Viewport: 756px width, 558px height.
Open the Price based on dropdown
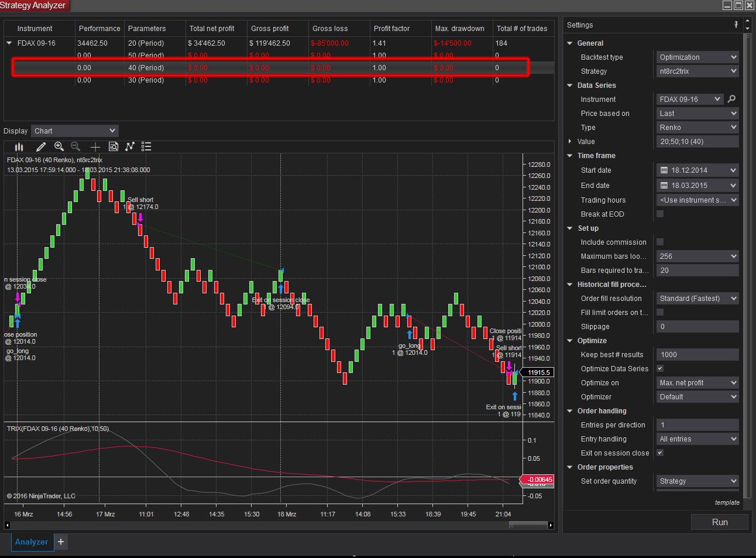pyautogui.click(x=697, y=113)
